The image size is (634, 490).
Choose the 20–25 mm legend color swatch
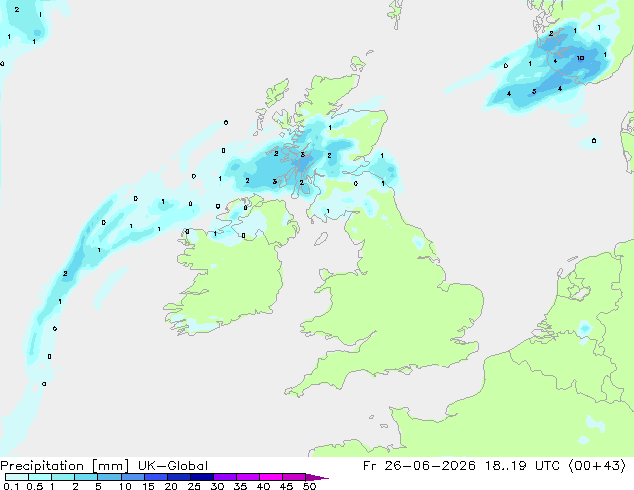click(x=178, y=477)
